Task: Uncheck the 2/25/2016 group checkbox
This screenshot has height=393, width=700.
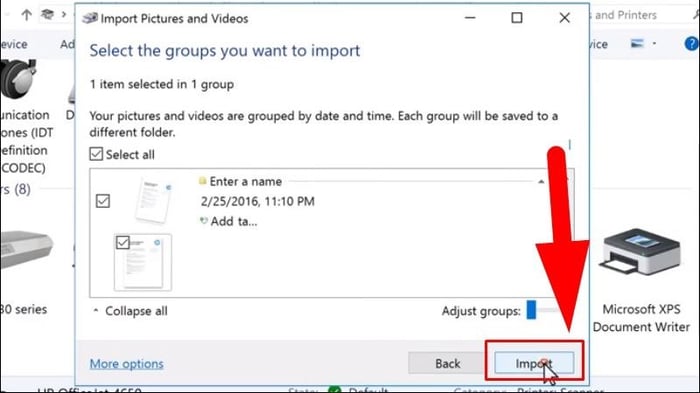Action: pos(103,201)
